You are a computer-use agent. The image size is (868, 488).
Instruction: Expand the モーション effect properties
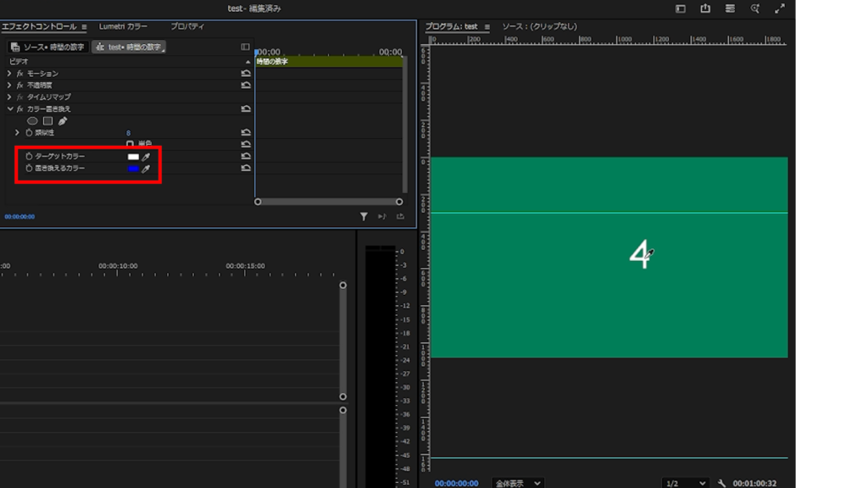(9, 74)
